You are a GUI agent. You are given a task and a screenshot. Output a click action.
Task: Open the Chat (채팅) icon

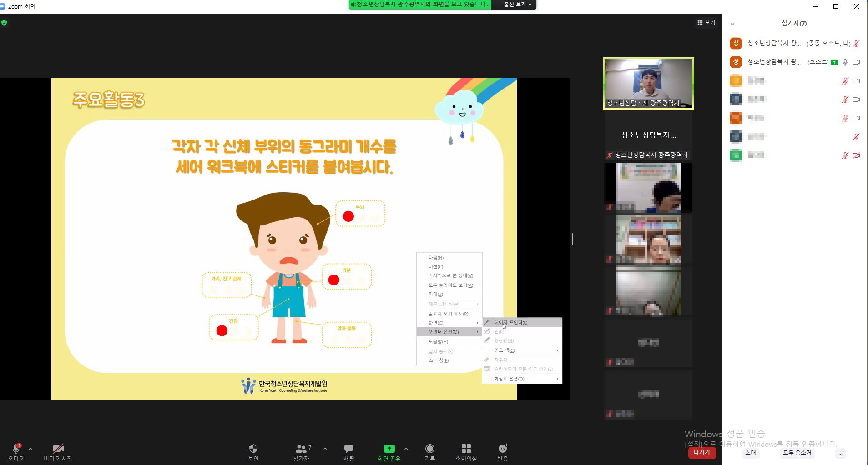click(x=349, y=449)
